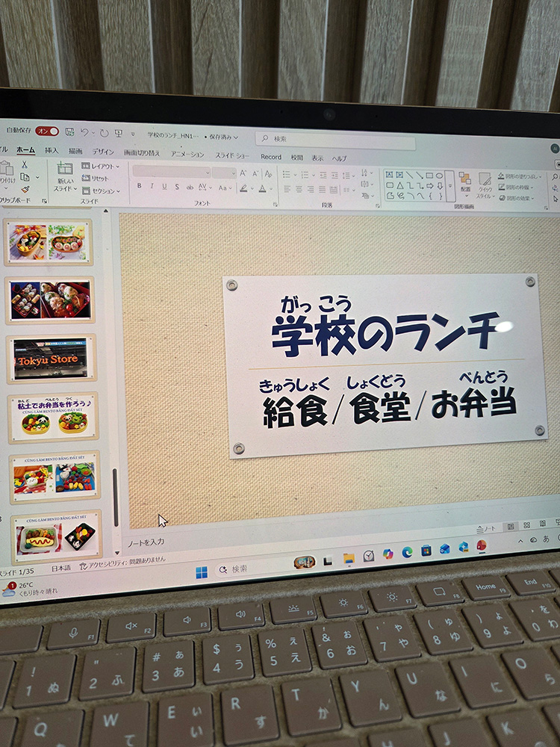This screenshot has width=560, height=747.
Task: Select the Tokyu Store slide thumbnail
Action: point(51,358)
